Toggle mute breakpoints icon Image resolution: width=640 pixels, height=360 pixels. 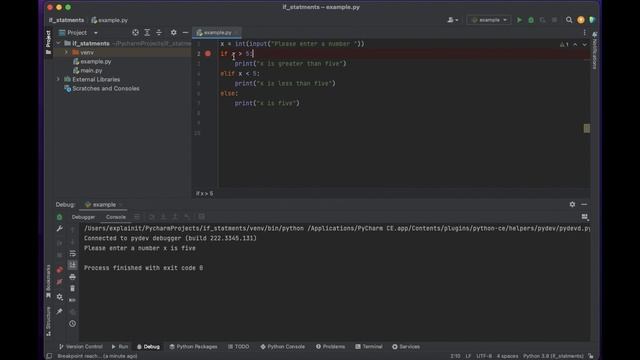(x=60, y=282)
